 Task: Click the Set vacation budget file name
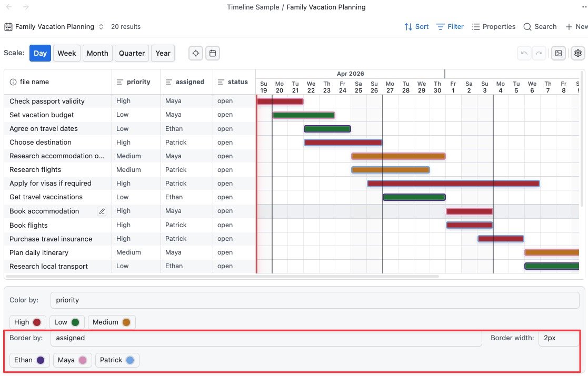point(42,115)
